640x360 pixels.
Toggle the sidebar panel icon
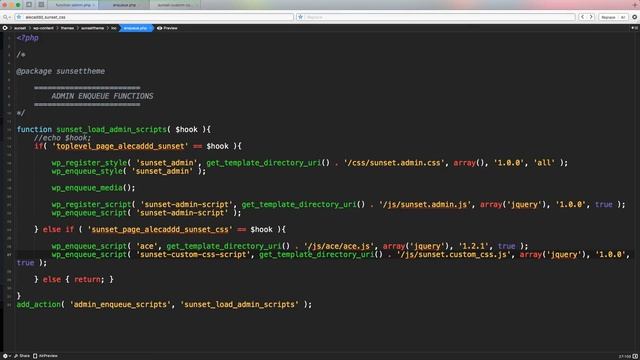point(29,5)
